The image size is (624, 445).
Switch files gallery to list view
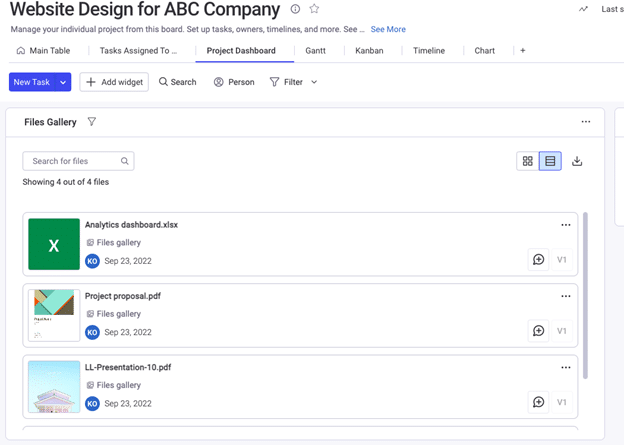pyautogui.click(x=550, y=161)
